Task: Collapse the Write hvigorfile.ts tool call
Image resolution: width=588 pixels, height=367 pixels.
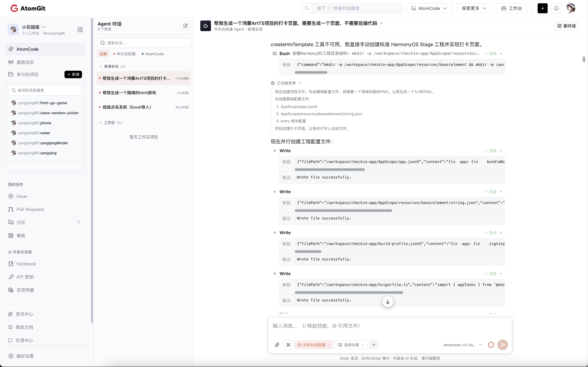Action: point(501,274)
